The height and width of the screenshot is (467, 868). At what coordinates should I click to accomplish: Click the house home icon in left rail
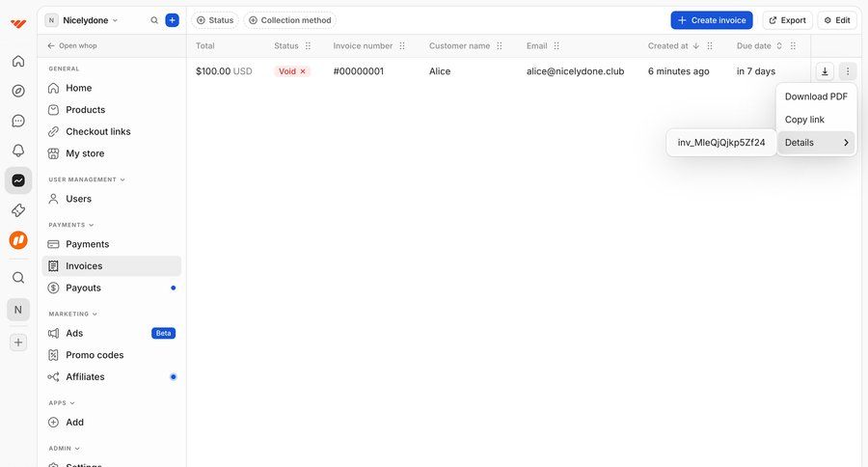click(18, 61)
